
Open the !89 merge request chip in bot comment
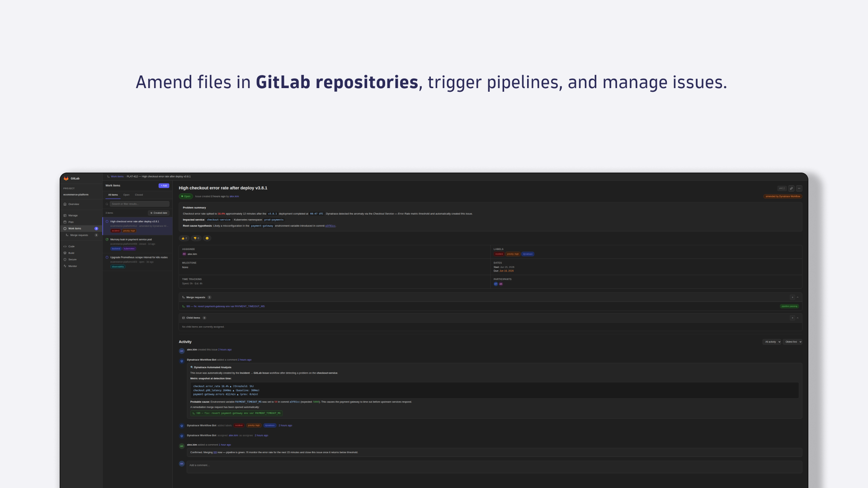coord(236,413)
